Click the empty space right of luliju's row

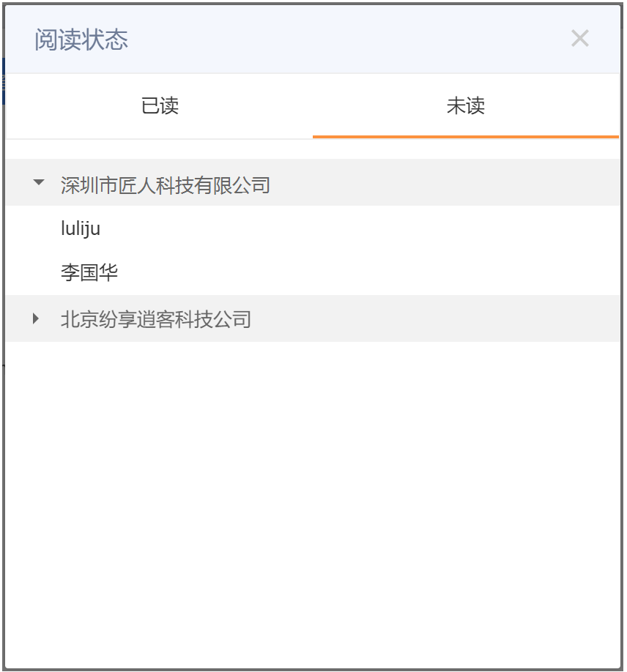click(360, 228)
